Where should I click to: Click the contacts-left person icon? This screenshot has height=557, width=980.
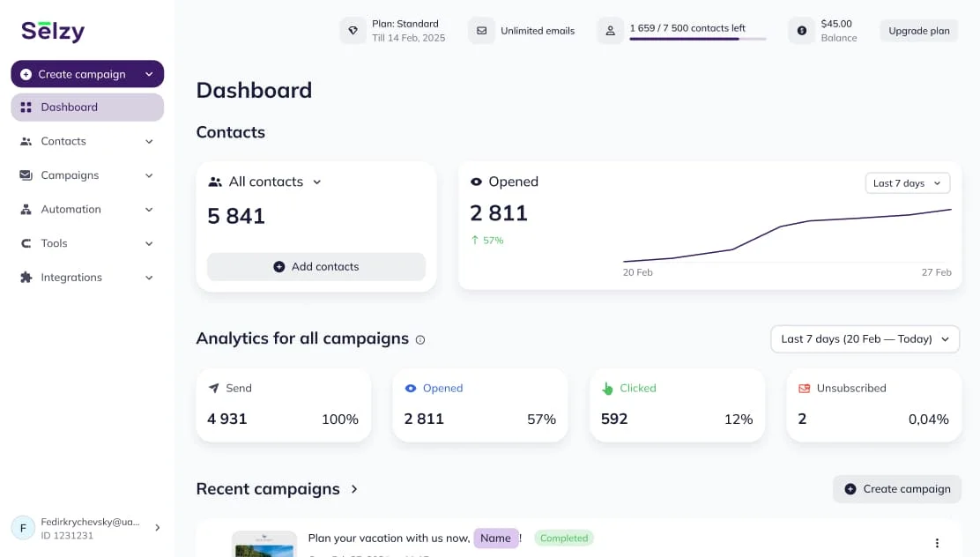(x=610, y=31)
